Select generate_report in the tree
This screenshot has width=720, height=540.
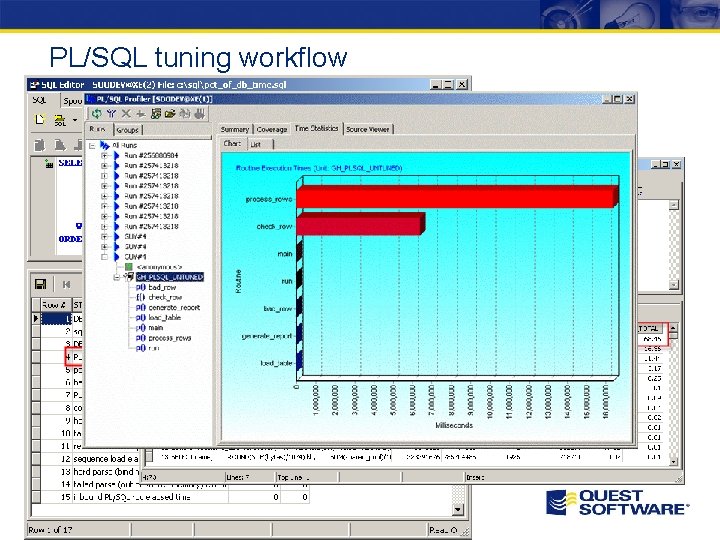(174, 308)
